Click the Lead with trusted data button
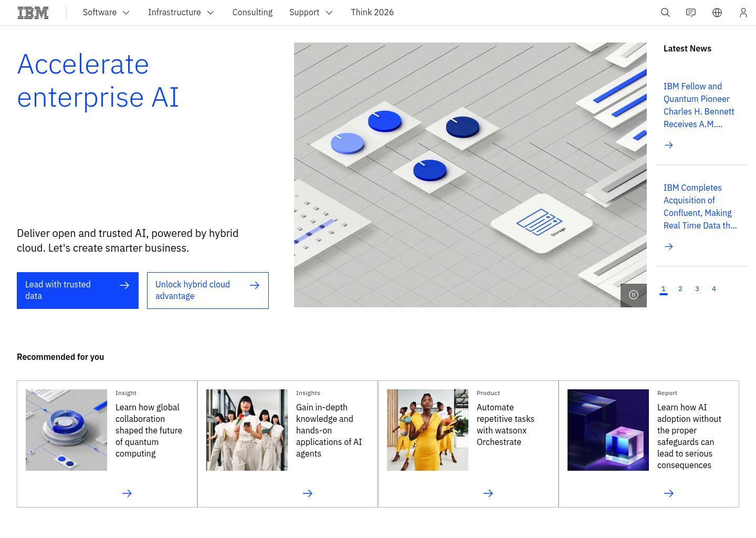 pyautogui.click(x=77, y=290)
